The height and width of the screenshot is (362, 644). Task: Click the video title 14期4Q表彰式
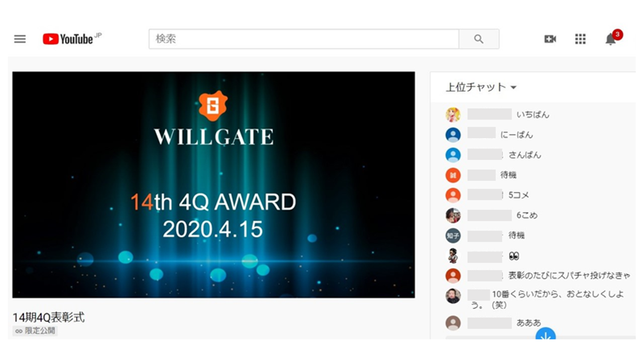pos(48,318)
